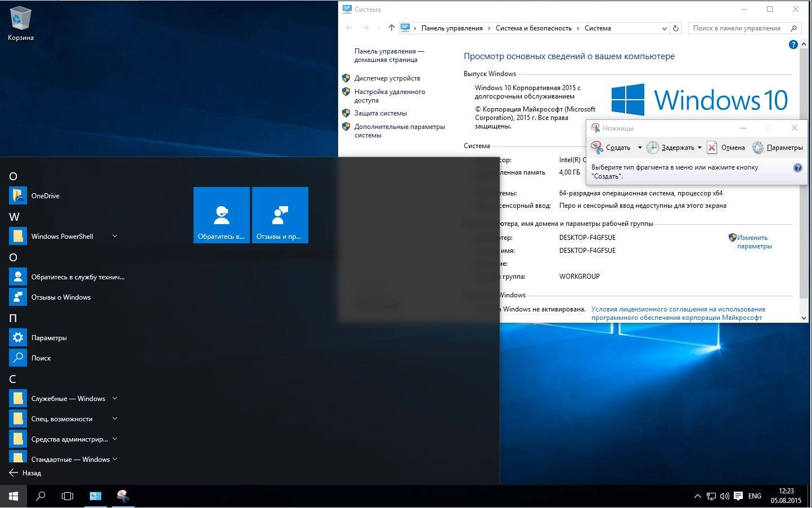
Task: Create a new snip in Ножницы
Action: (x=611, y=148)
